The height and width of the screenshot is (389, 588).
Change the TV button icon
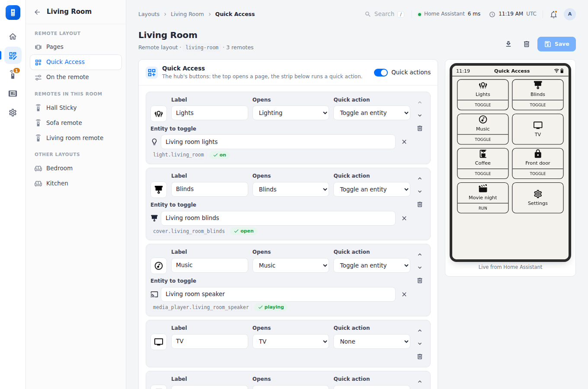click(159, 342)
